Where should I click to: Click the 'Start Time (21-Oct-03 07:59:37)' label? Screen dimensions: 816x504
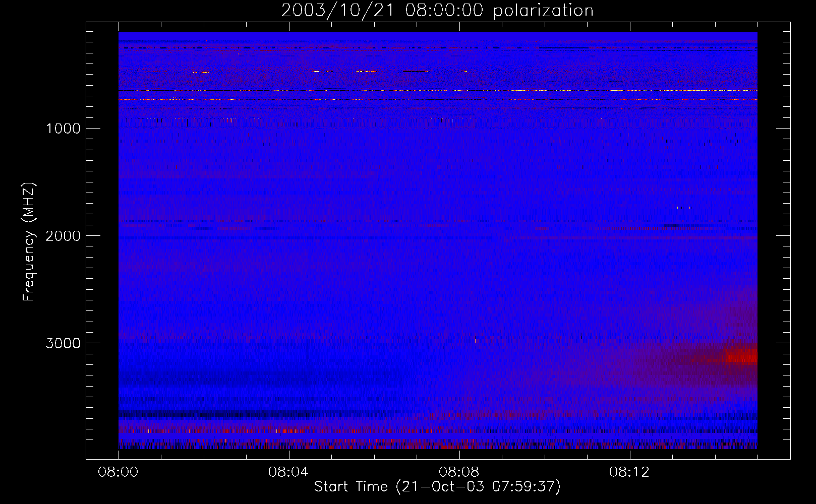click(437, 487)
